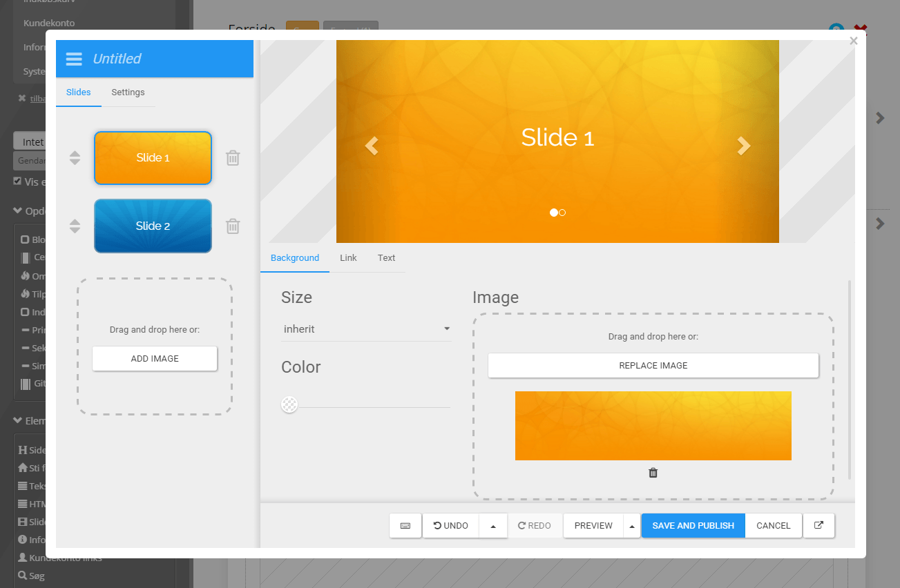Open keyboard shortcuts button in bottom toolbar

coord(405,526)
